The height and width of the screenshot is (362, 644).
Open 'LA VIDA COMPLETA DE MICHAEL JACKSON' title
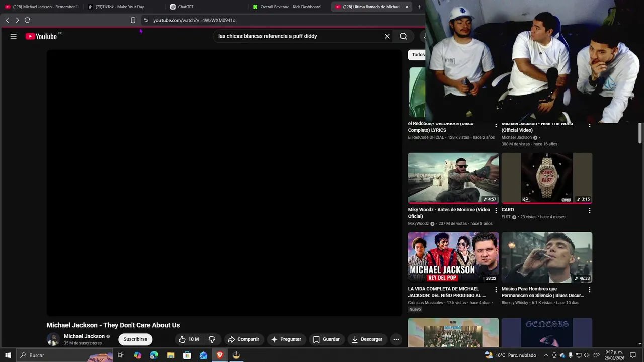[x=447, y=292]
